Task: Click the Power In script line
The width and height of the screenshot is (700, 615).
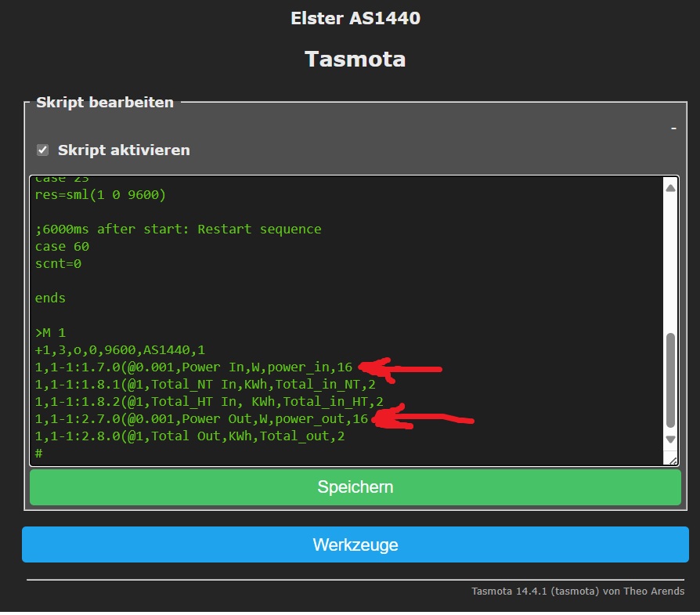Action: 193,367
